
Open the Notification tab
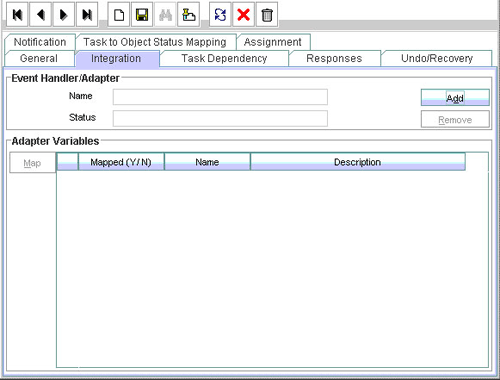coord(40,42)
